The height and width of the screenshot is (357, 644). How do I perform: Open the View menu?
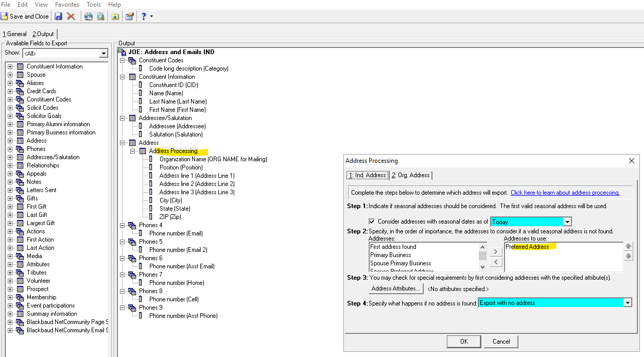(41, 5)
